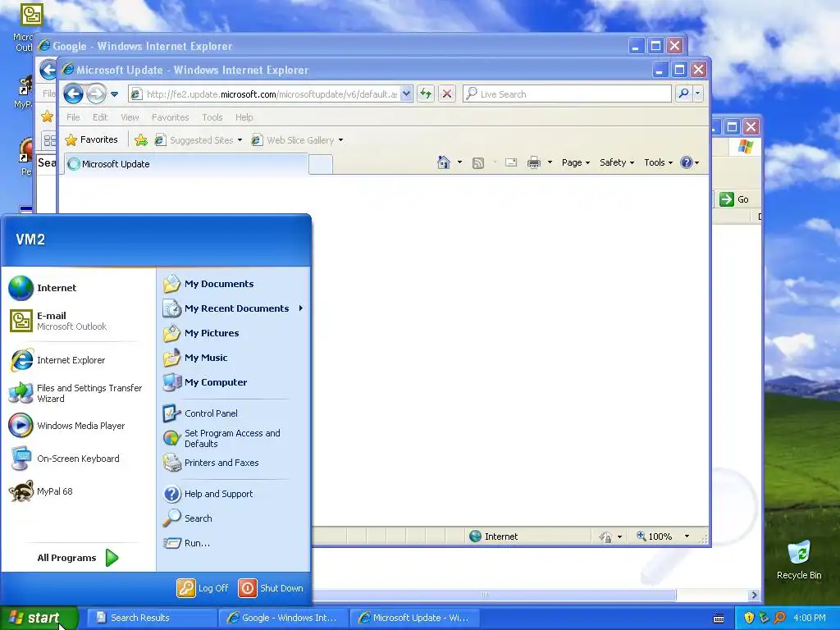
Task: Click the RSS feeds icon
Action: [x=478, y=163]
